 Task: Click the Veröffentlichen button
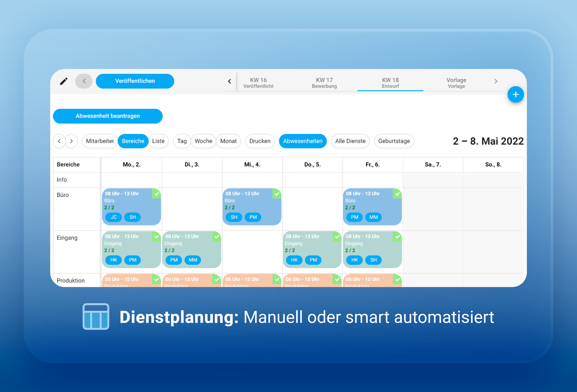(135, 81)
